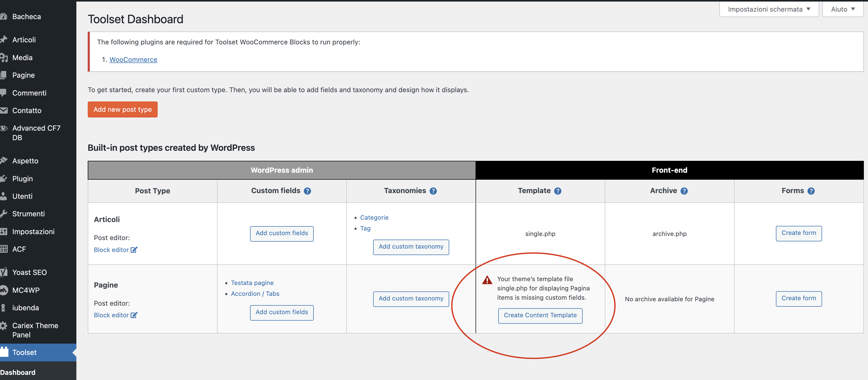Click Categorie taxonomy link
Image resolution: width=868 pixels, height=380 pixels.
(x=374, y=217)
